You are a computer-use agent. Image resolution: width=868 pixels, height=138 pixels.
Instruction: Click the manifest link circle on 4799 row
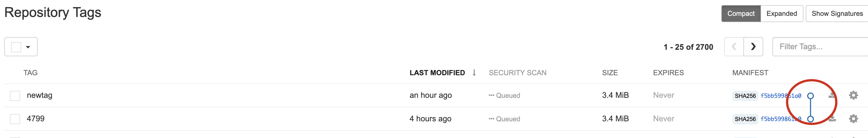[811, 119]
